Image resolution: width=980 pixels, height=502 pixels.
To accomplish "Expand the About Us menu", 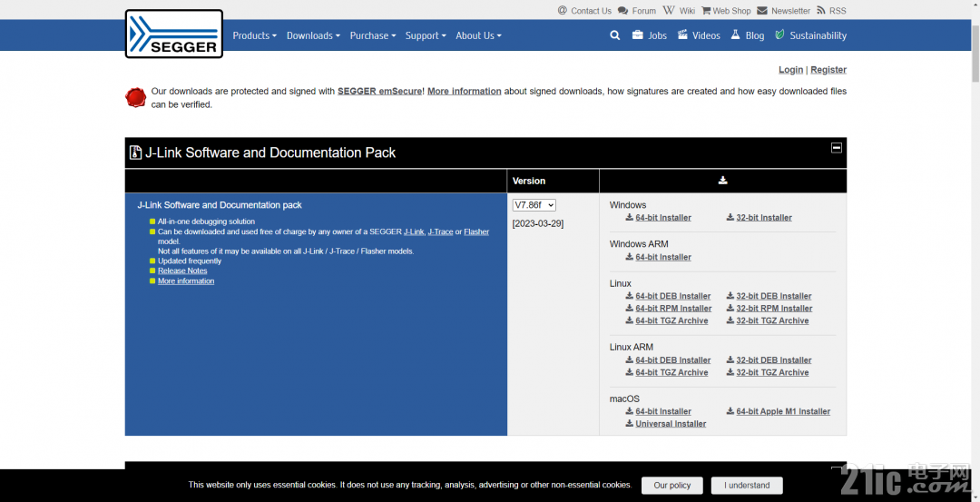I will 479,35.
